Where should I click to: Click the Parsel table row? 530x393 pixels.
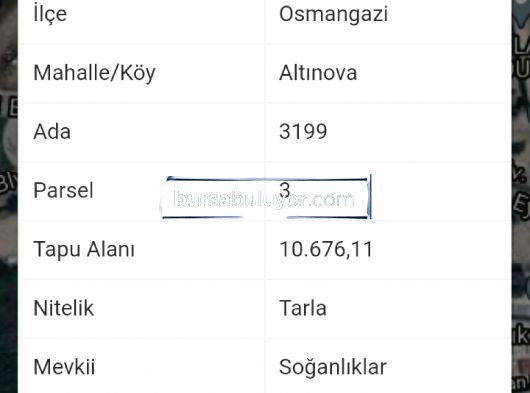(265, 191)
